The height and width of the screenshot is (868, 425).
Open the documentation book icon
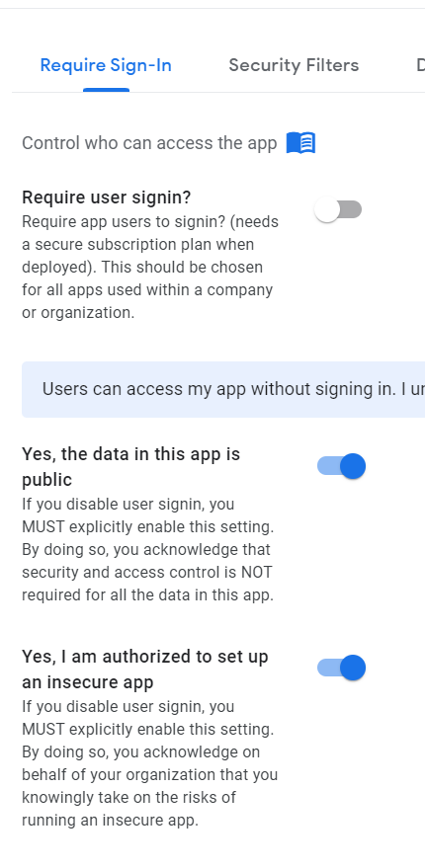click(300, 143)
